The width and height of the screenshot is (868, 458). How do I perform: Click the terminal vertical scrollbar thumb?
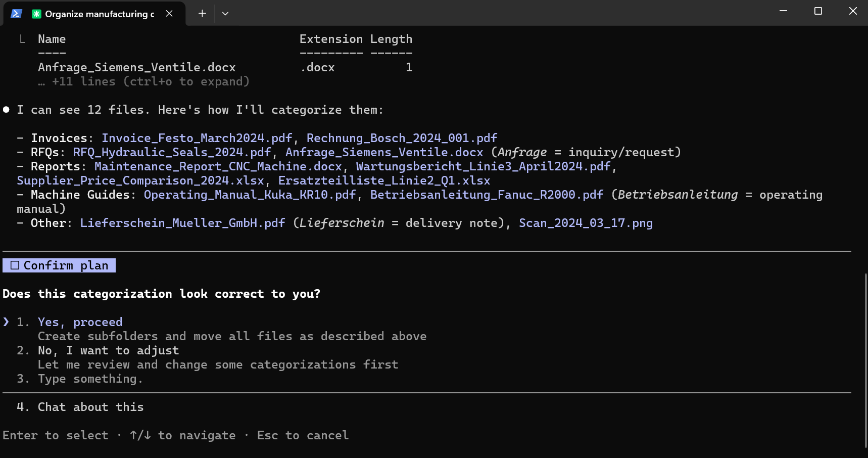click(x=865, y=360)
